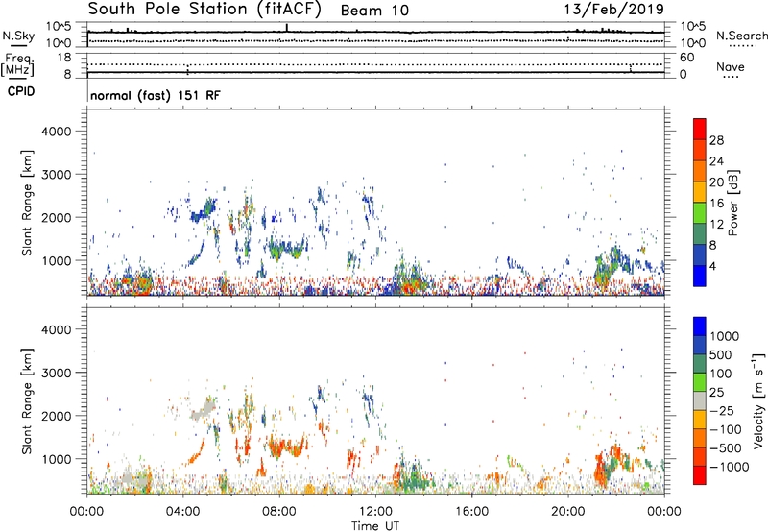Select the 12–16 dB light green Power swatch

[700, 213]
